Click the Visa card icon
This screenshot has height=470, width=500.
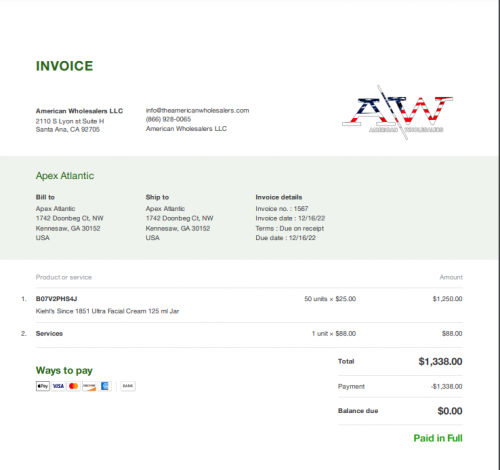[58, 386]
